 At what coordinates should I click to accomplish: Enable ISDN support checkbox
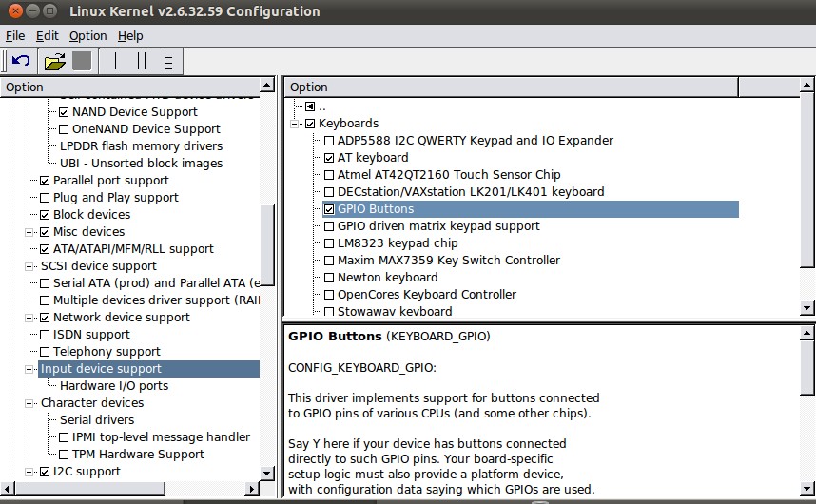coord(45,335)
